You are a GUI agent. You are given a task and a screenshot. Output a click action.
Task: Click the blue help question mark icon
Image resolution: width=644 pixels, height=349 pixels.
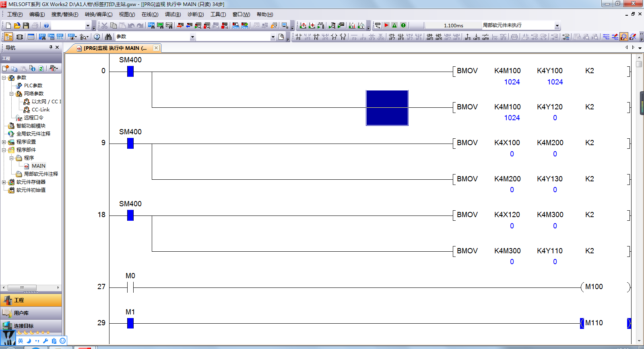click(x=46, y=25)
